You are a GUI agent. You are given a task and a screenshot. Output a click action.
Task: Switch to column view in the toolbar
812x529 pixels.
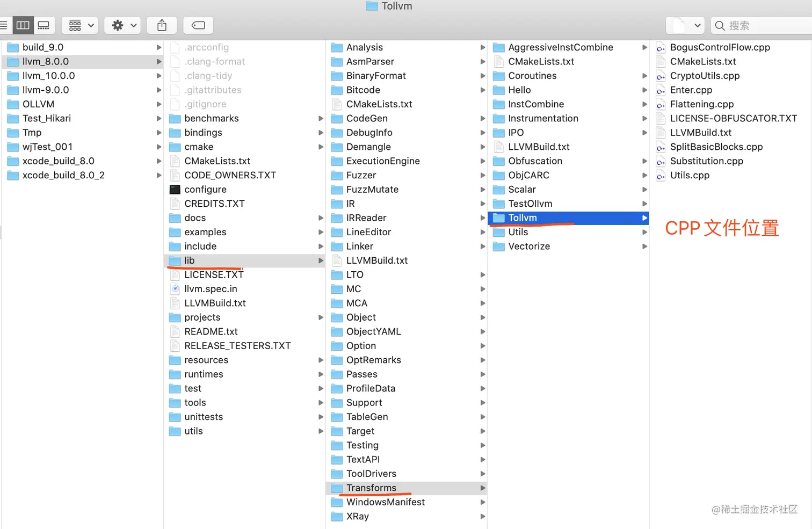click(23, 25)
